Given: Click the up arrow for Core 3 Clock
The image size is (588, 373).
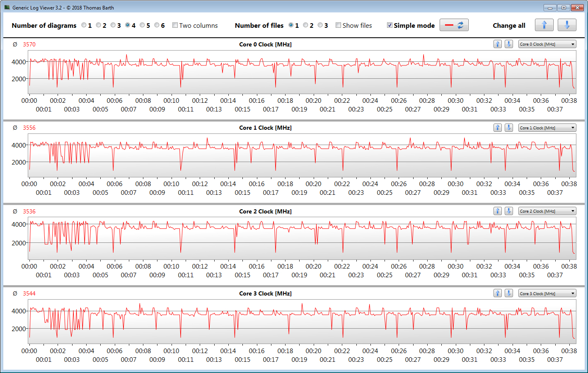Looking at the screenshot, I should click(x=498, y=293).
